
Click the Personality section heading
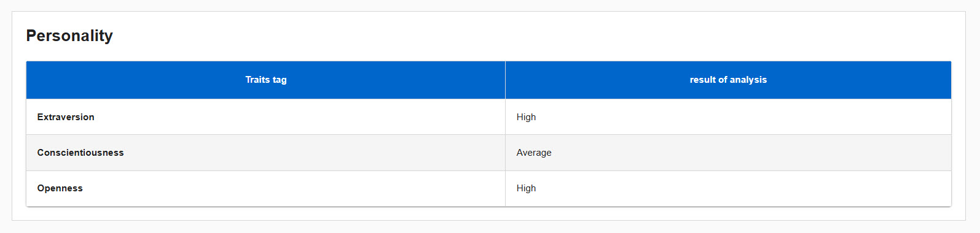pos(69,36)
